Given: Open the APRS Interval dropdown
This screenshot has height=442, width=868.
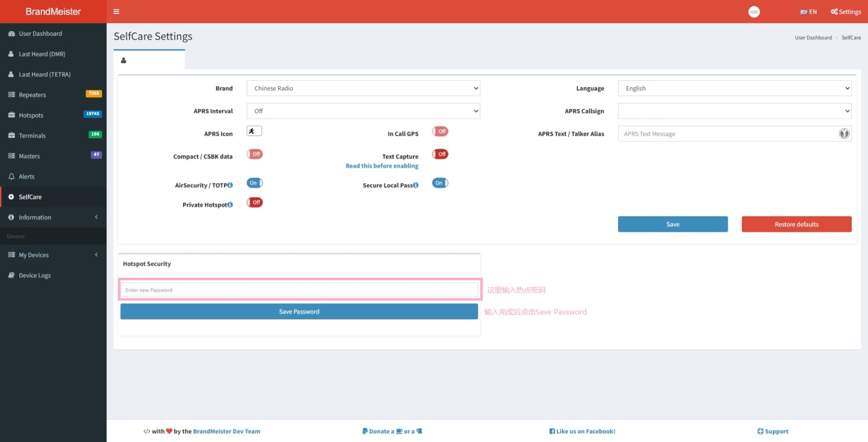Looking at the screenshot, I should pyautogui.click(x=363, y=111).
